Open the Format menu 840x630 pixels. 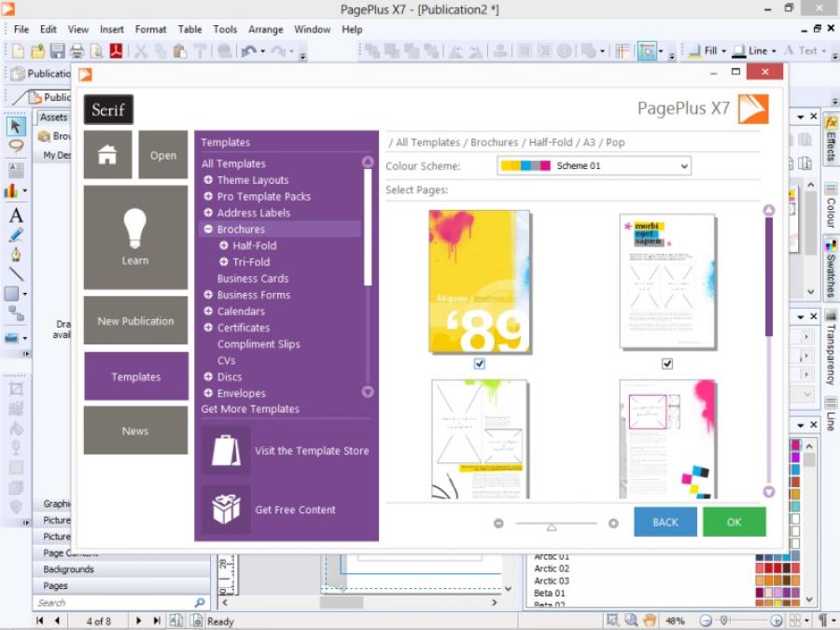(150, 30)
